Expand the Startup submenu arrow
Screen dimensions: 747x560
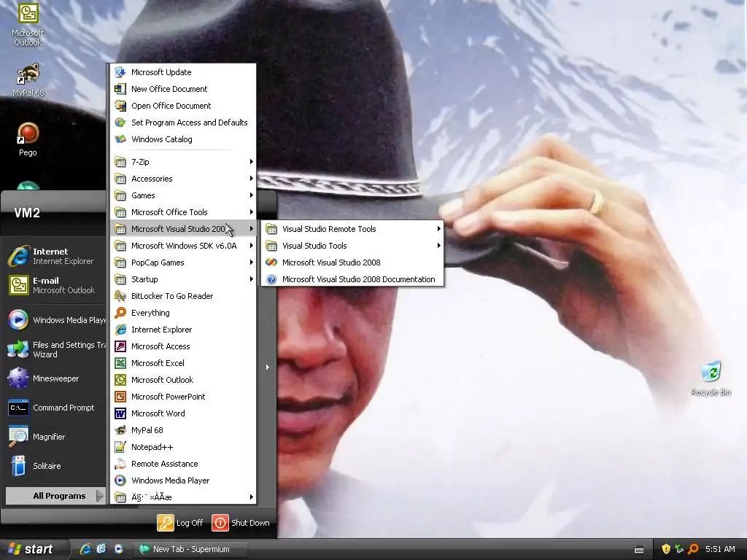pos(251,279)
